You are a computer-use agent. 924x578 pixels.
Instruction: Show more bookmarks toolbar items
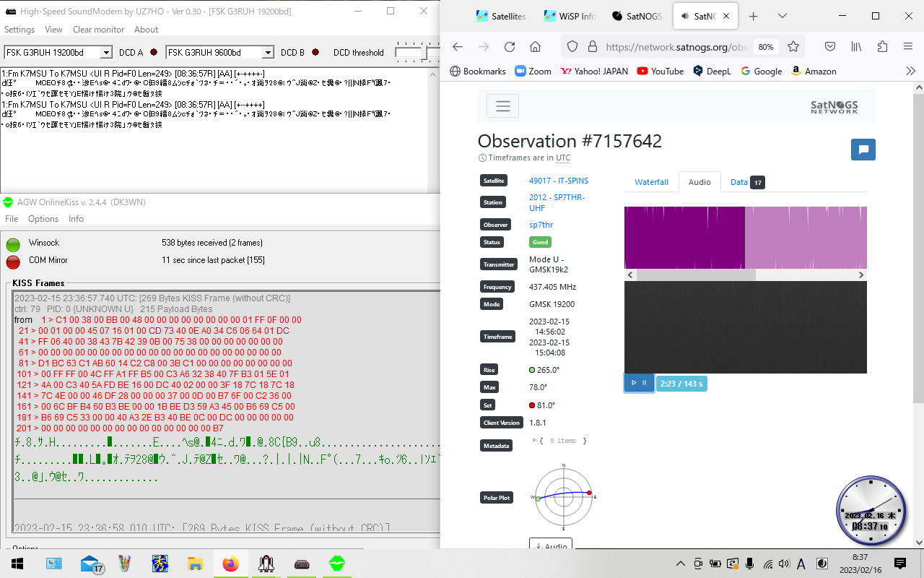coord(910,71)
